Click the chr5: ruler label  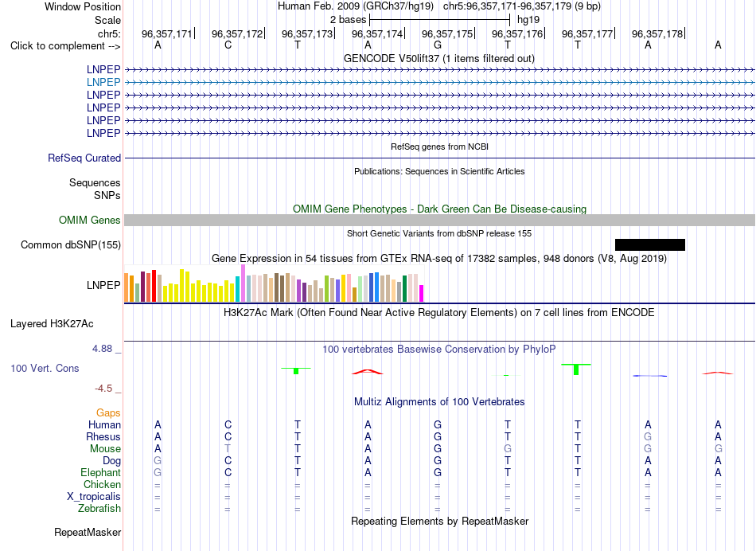coord(109,33)
